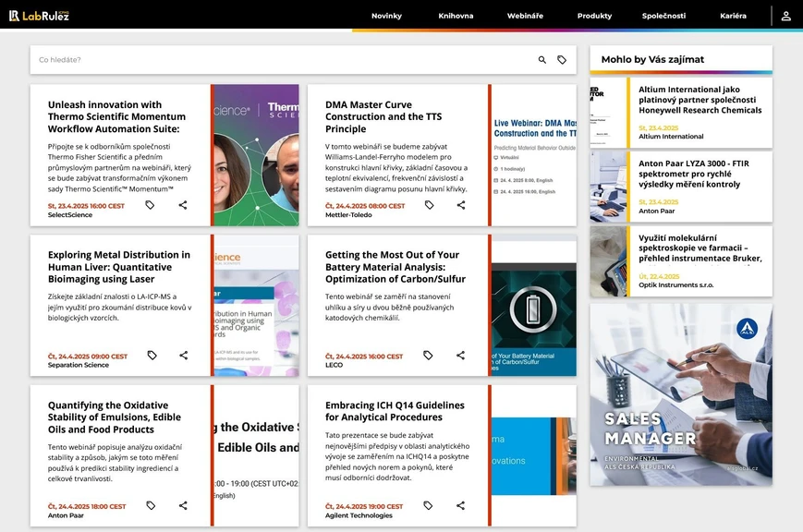Share the DMA Master Curve webinar
Viewport: 803px width, 532px height.
[x=461, y=205]
